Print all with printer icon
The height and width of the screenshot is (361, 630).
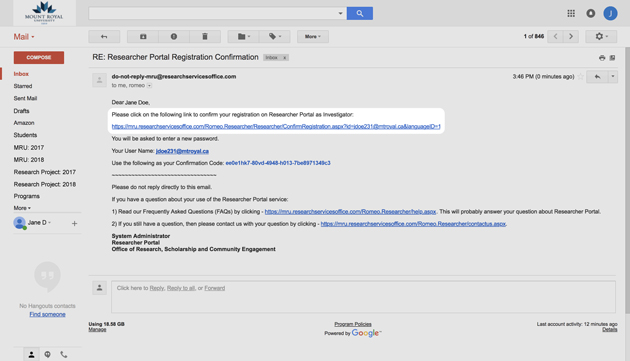coord(602,58)
